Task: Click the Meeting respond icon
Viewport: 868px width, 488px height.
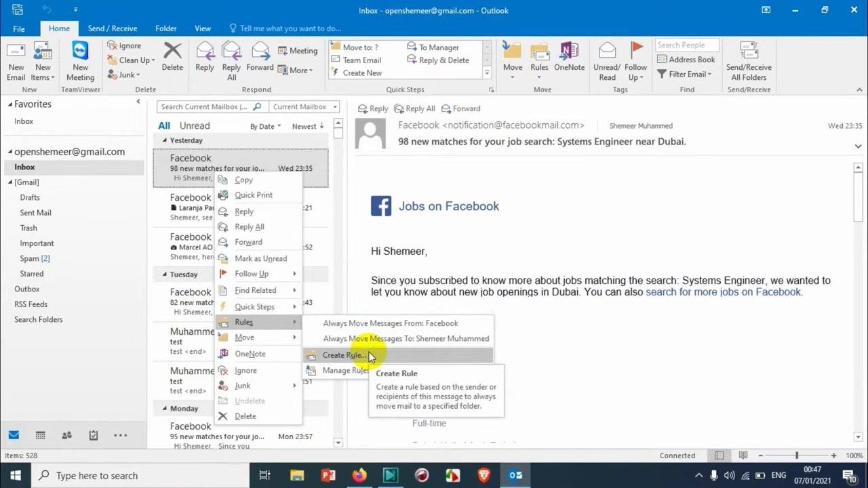Action: [x=298, y=51]
